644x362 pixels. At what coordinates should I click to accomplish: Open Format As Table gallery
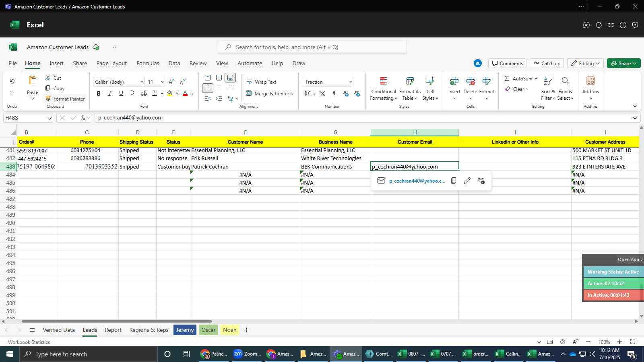coord(410,88)
